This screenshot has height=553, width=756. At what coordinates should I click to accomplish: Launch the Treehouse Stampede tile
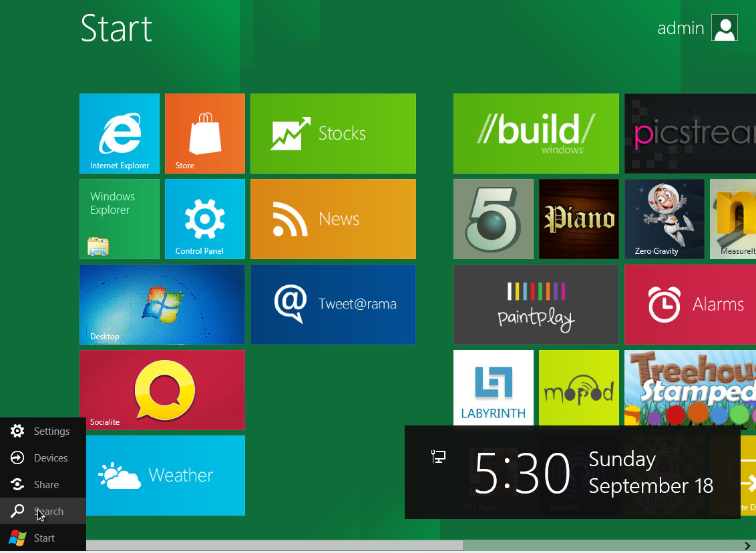tap(691, 387)
